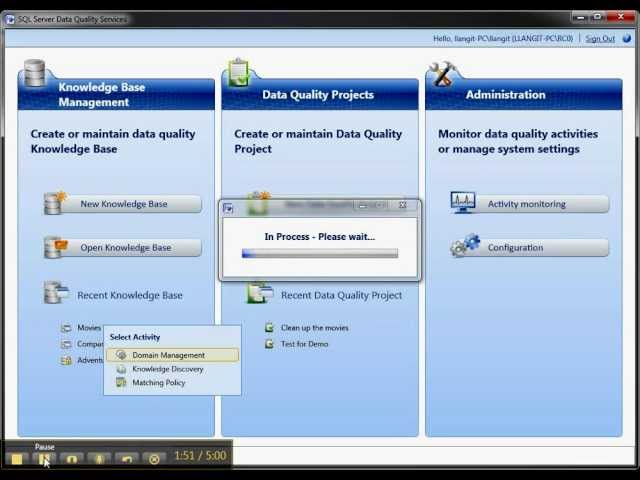Image resolution: width=640 pixels, height=480 pixels.
Task: Click the microphone recorder button
Action: [x=99, y=459]
